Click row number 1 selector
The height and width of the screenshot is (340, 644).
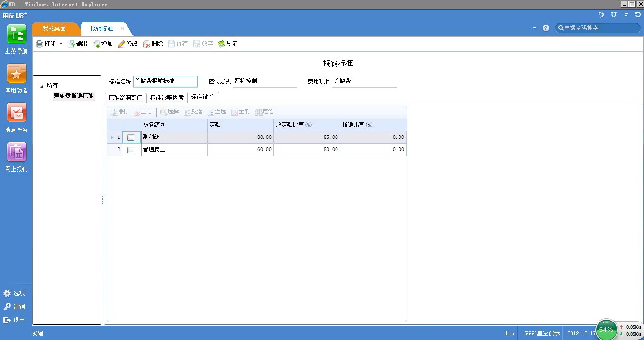(115, 138)
